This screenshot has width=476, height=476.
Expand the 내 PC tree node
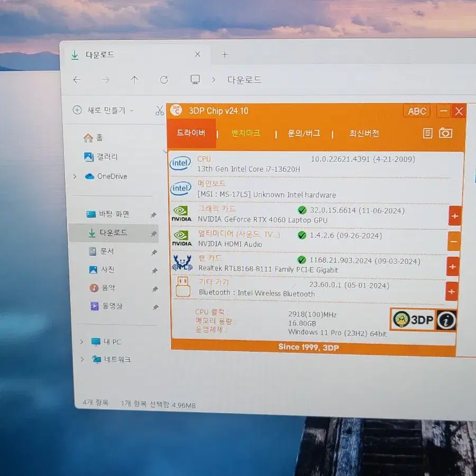coord(81,342)
